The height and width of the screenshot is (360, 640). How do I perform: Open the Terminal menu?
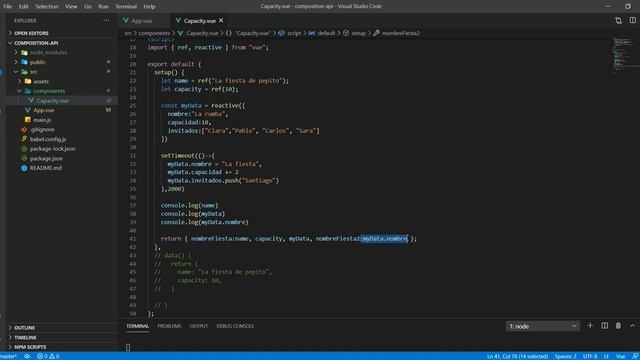[126, 7]
